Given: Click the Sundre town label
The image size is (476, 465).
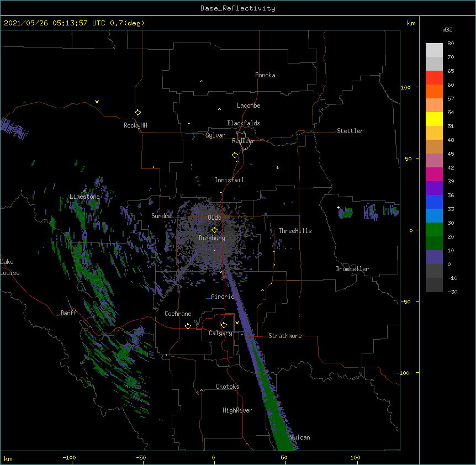Looking at the screenshot, I should pos(161,216).
